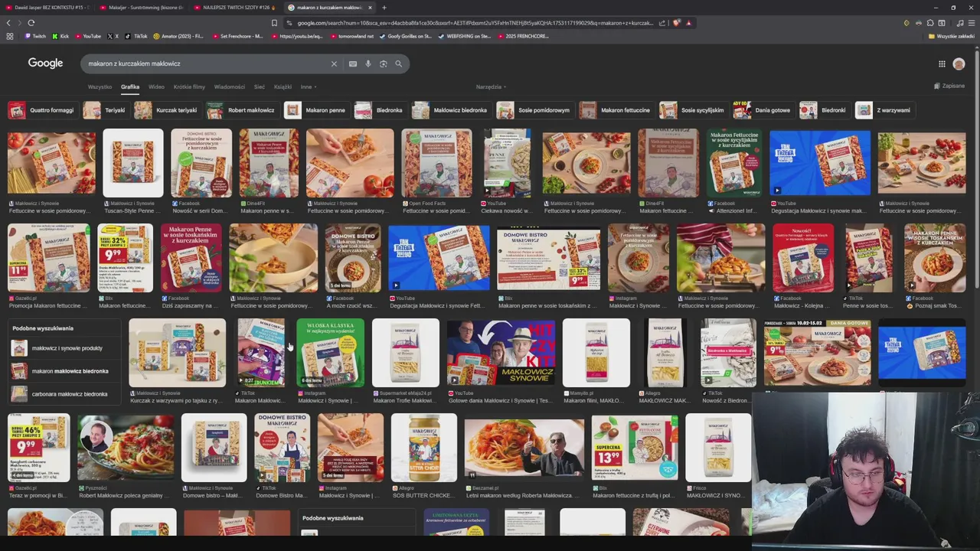Reload the page with the refresh icon
The image size is (980, 551).
[31, 23]
